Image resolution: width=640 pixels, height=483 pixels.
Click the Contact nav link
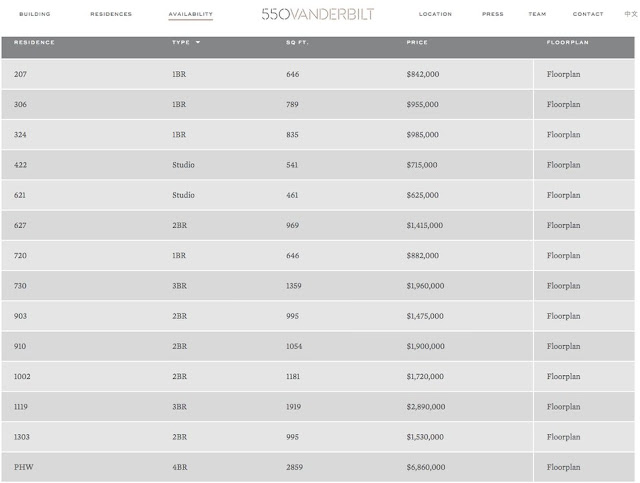point(588,14)
